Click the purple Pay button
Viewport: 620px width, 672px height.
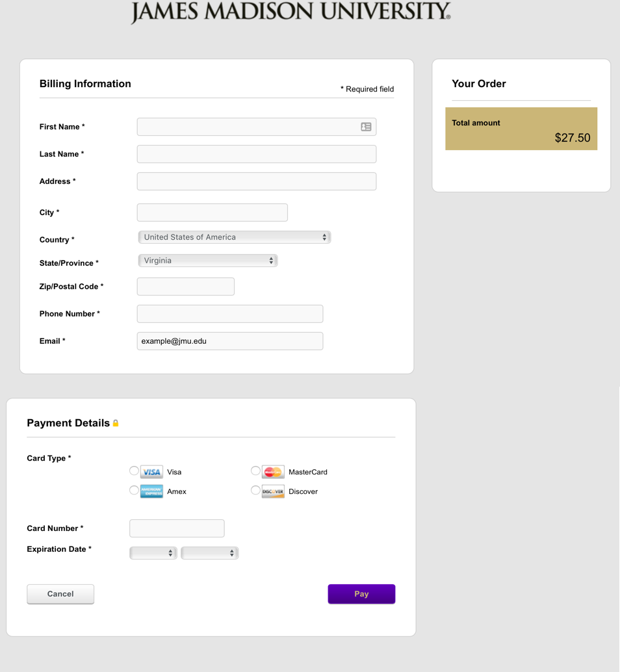point(361,594)
